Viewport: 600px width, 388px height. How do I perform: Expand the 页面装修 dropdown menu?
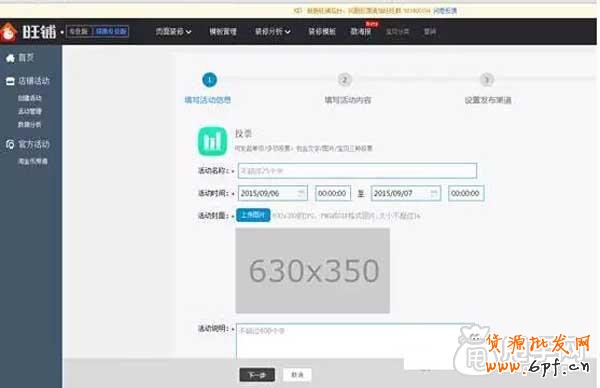(x=173, y=32)
